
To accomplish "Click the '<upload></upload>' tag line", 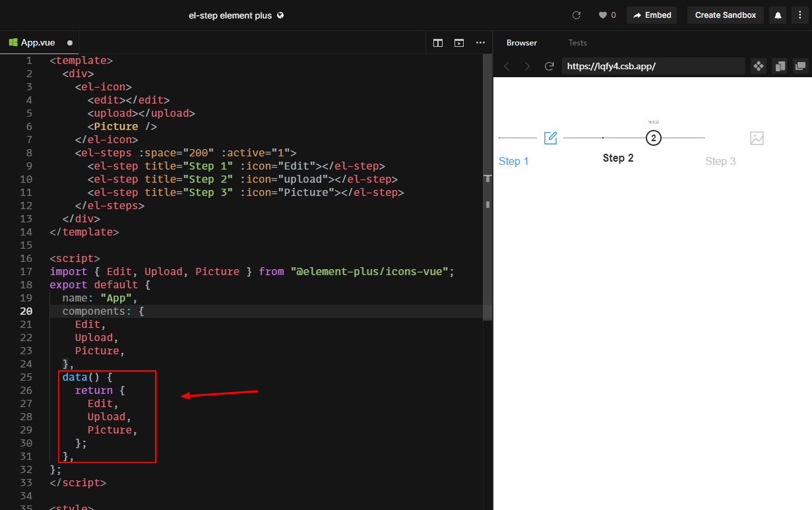I will [x=141, y=113].
